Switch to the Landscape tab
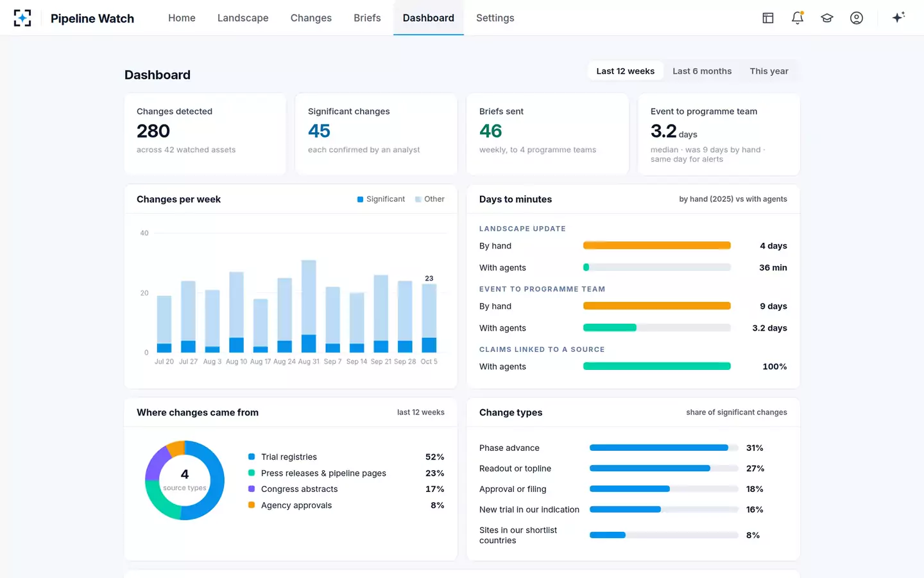This screenshot has width=924, height=578. click(x=243, y=18)
